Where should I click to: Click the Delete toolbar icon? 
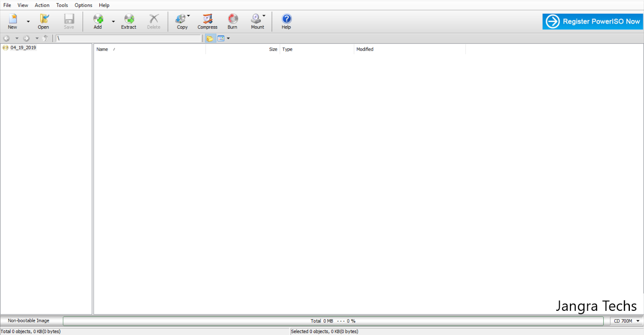(x=154, y=21)
